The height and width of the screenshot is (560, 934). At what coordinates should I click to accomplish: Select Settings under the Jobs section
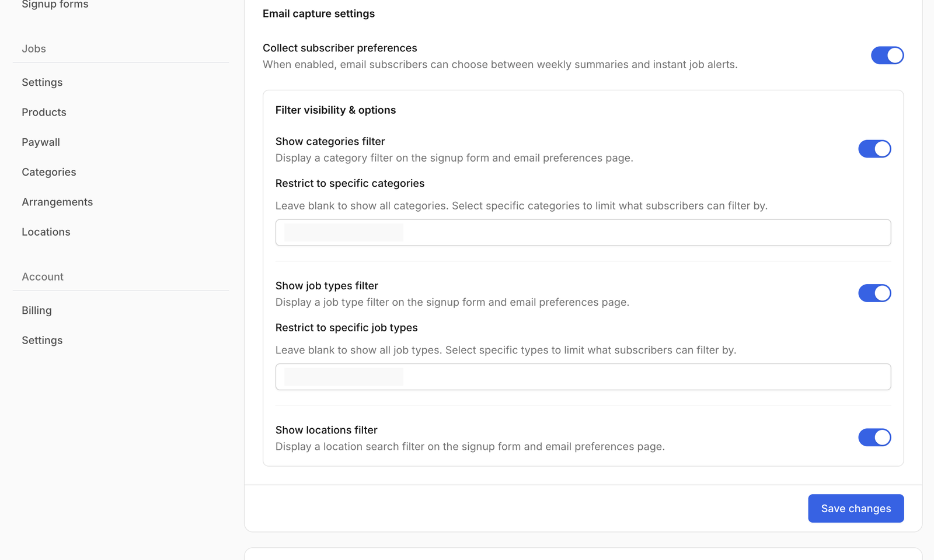coord(42,82)
